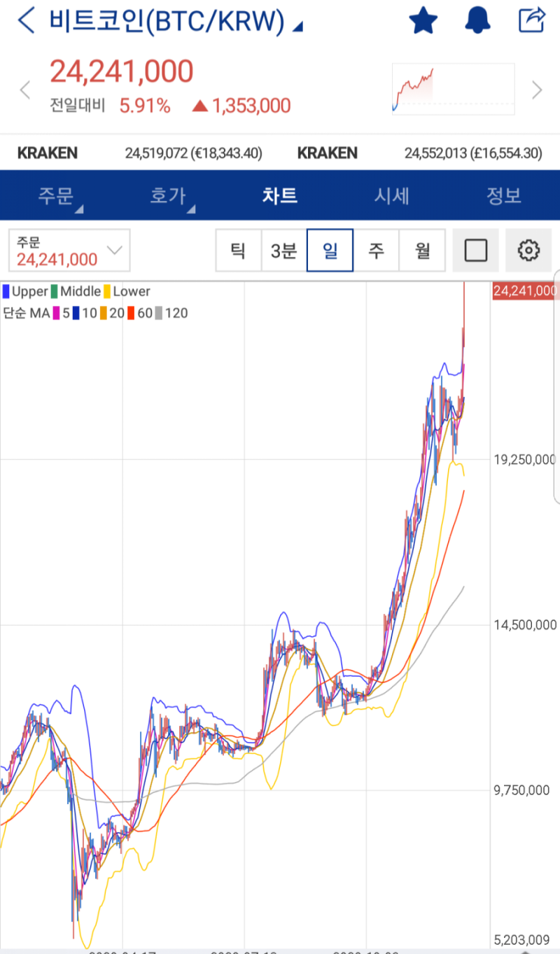Switch to the 시세 tab
This screenshot has height=954, width=560.
click(x=392, y=195)
